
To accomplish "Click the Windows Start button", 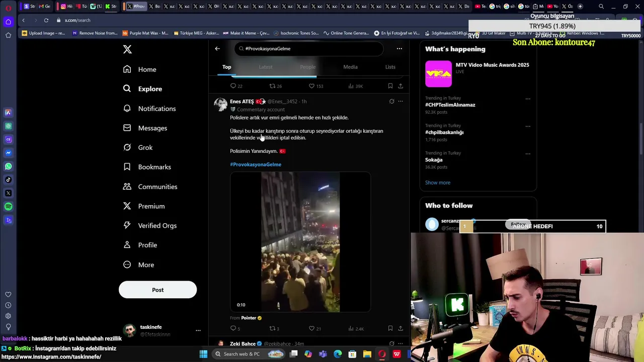I will 203,354.
